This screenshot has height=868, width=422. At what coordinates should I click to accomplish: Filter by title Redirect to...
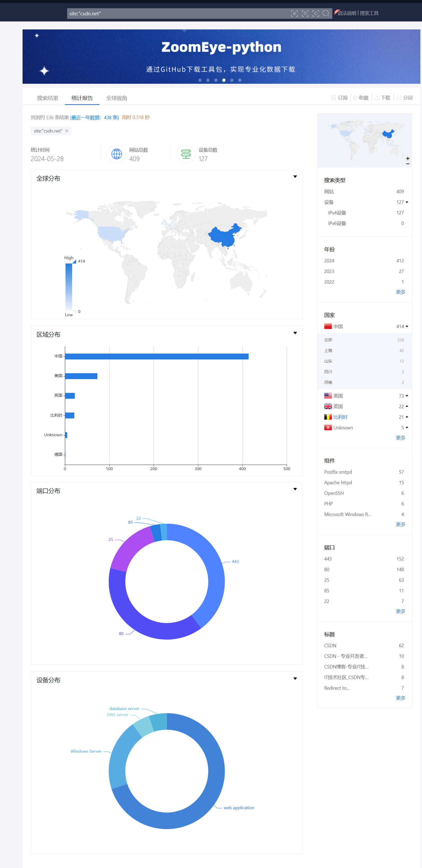(364, 688)
